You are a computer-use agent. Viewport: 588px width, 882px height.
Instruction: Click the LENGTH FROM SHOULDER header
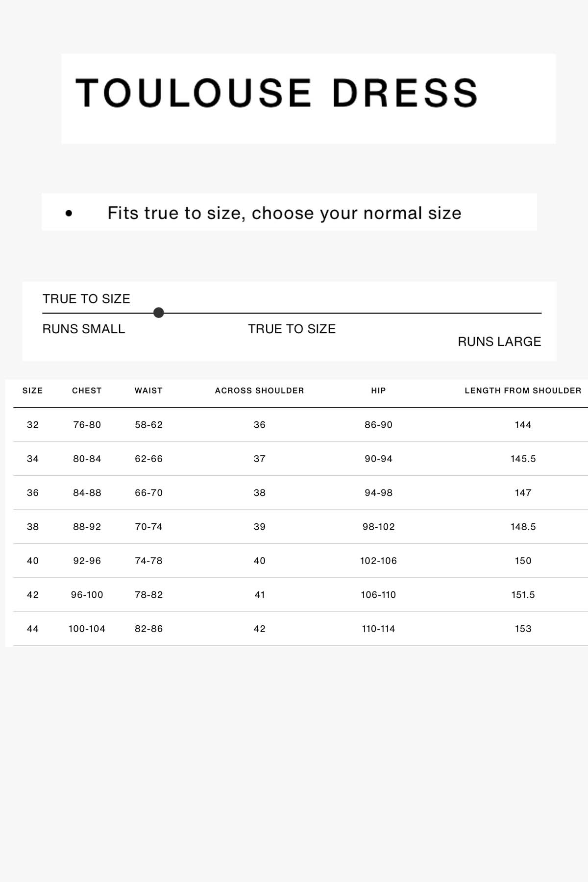click(523, 391)
